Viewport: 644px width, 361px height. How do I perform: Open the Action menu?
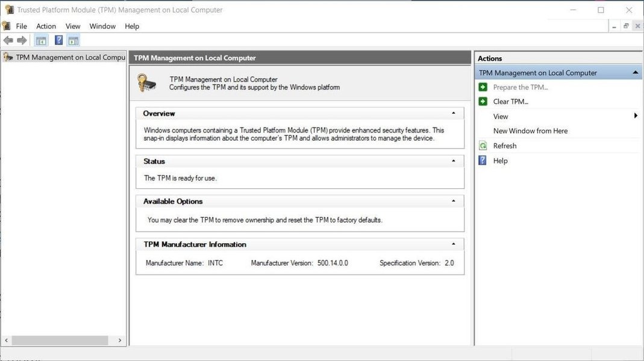(x=46, y=26)
